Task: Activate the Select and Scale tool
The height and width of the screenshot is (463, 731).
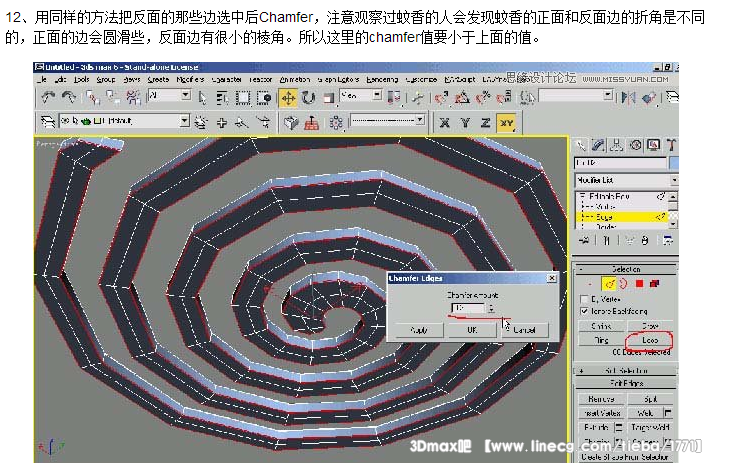Action: (329, 97)
